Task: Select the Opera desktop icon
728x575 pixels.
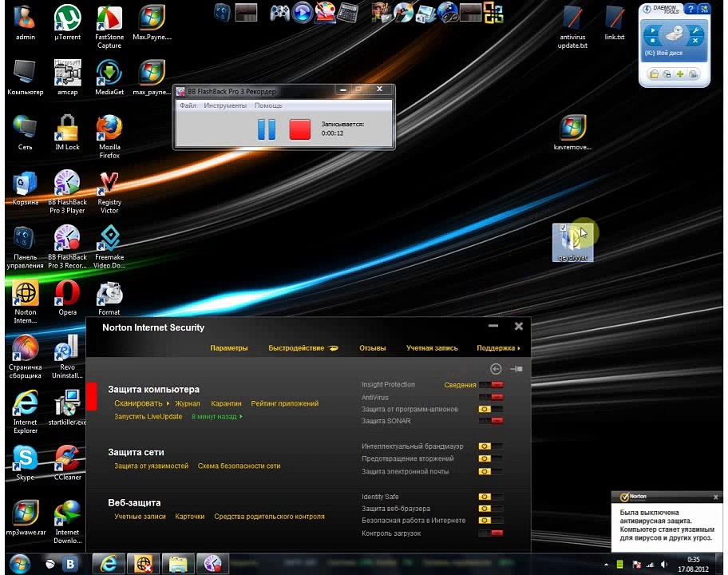Action: click(x=67, y=298)
